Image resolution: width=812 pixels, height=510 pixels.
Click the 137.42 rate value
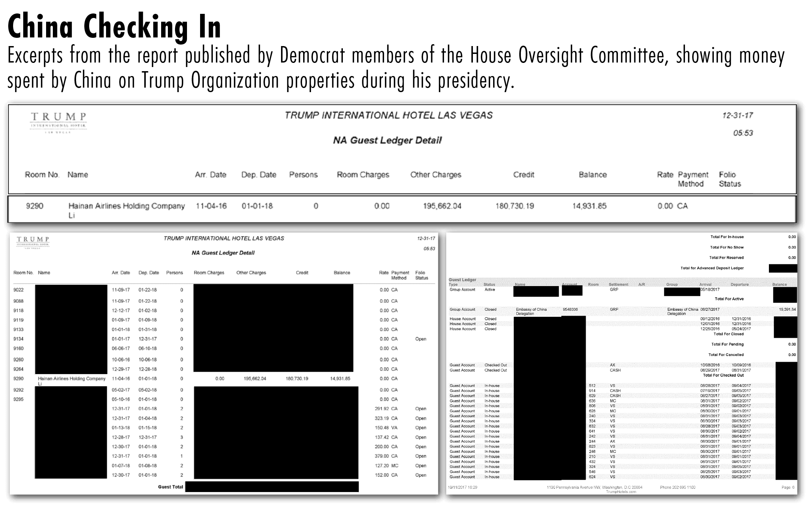382,437
